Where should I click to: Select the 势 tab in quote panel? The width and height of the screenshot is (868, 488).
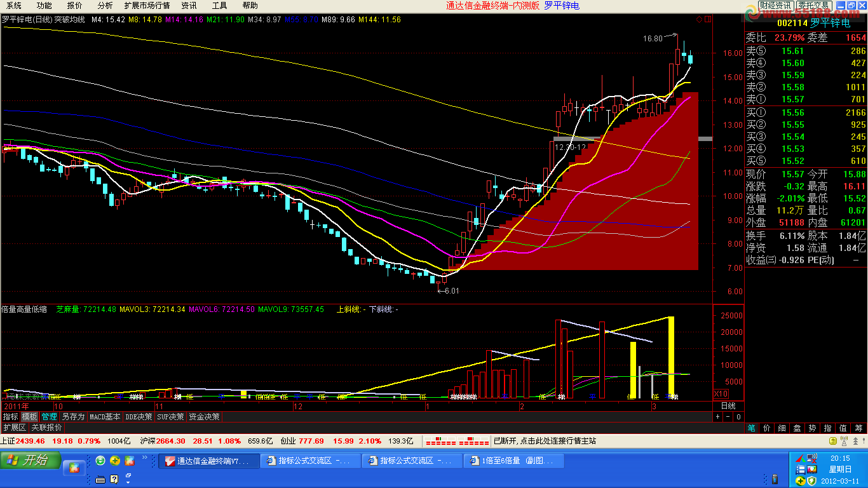[x=813, y=428]
